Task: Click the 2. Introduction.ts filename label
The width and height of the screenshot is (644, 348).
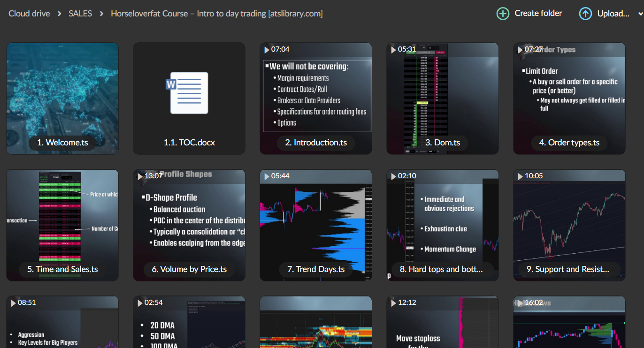Action: [315, 143]
